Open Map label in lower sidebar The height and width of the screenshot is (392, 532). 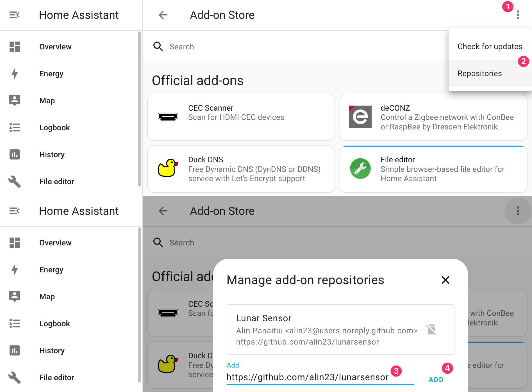point(47,297)
